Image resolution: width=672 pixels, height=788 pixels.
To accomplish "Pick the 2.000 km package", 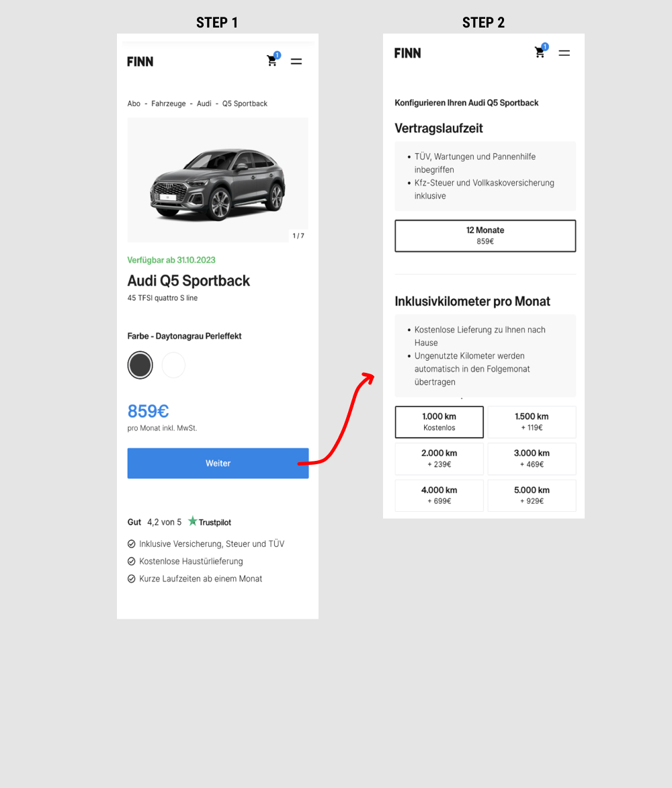I will click(439, 459).
